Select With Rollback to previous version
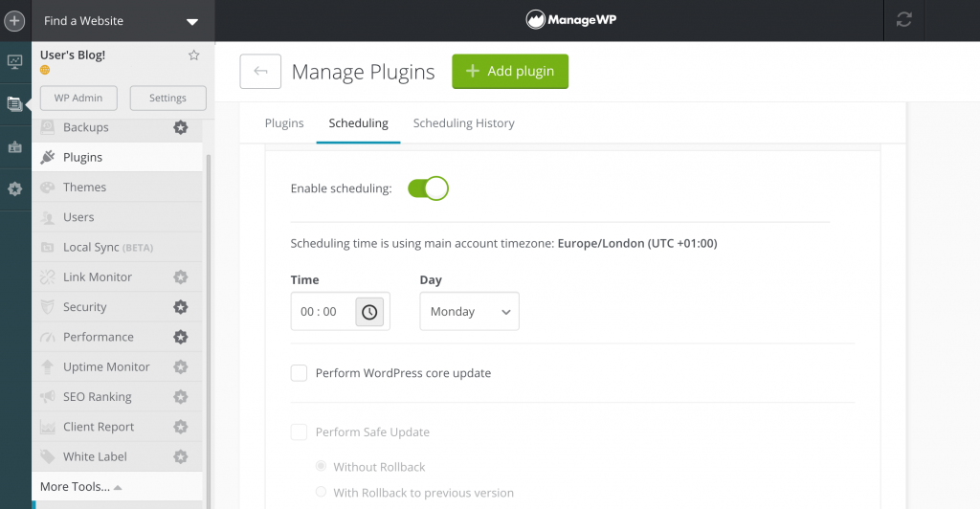Screen dimensions: 980x509 tap(321, 493)
